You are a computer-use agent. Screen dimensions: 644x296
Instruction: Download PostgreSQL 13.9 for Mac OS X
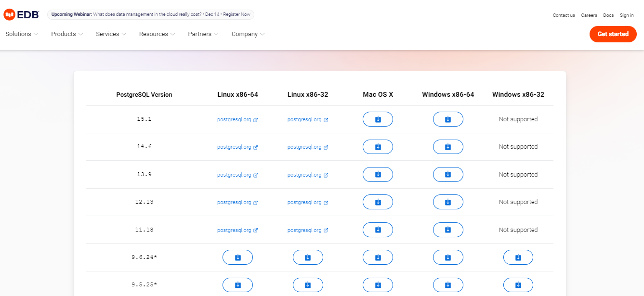click(378, 175)
